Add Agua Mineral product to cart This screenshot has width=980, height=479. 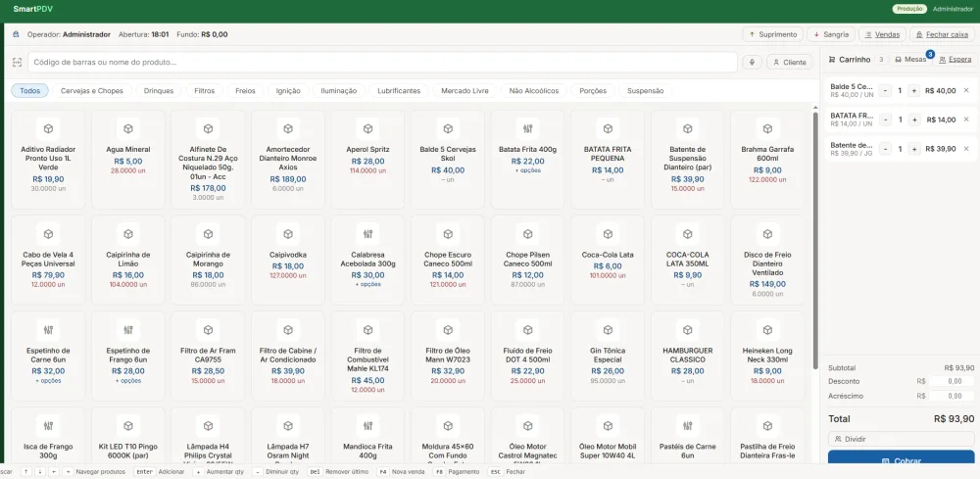click(x=128, y=160)
